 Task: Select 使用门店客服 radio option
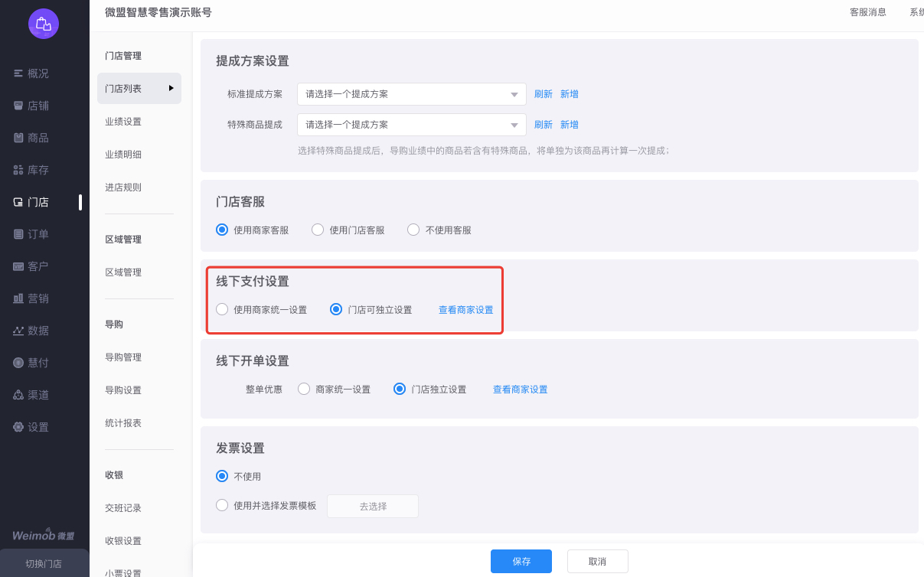[318, 230]
